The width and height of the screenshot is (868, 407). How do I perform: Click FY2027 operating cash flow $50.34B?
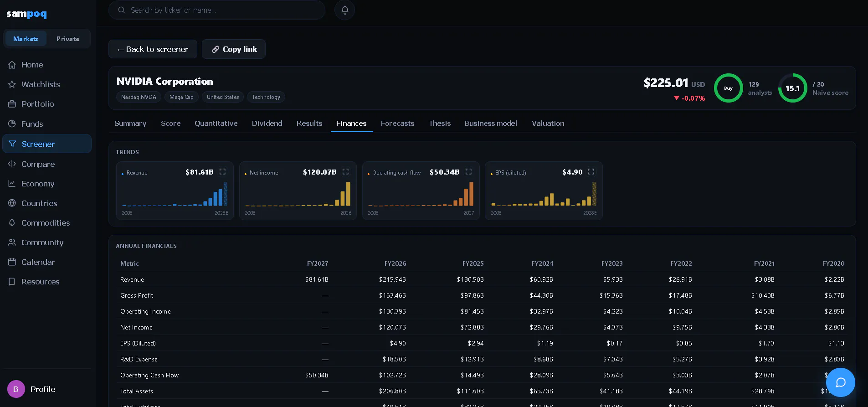(x=317, y=375)
